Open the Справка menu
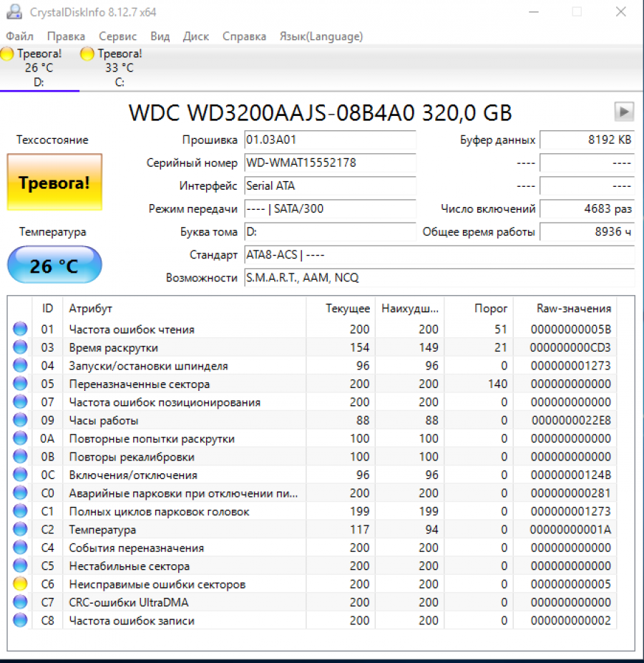 point(244,36)
